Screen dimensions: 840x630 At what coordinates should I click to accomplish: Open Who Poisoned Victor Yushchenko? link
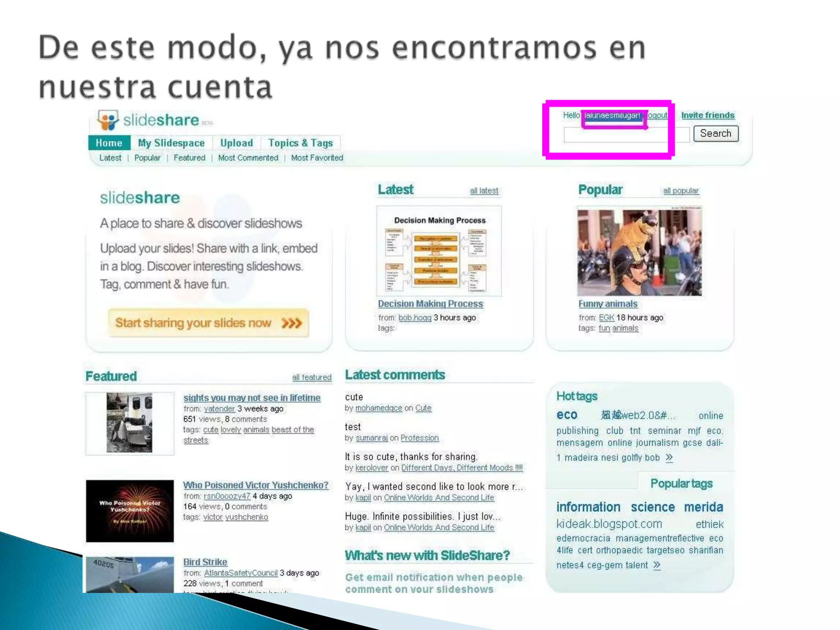click(256, 485)
